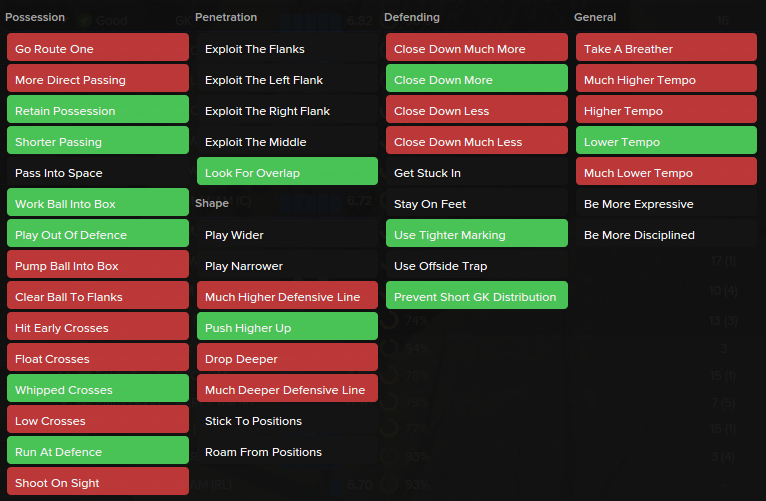Disable Prevent Short GK Distribution
This screenshot has height=501, width=766.
[x=476, y=297]
